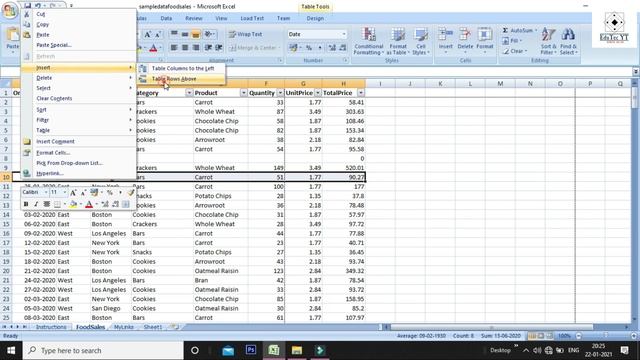This screenshot has height=360, width=640.
Task: Click the vertical scrollbar
Action: tap(635, 98)
